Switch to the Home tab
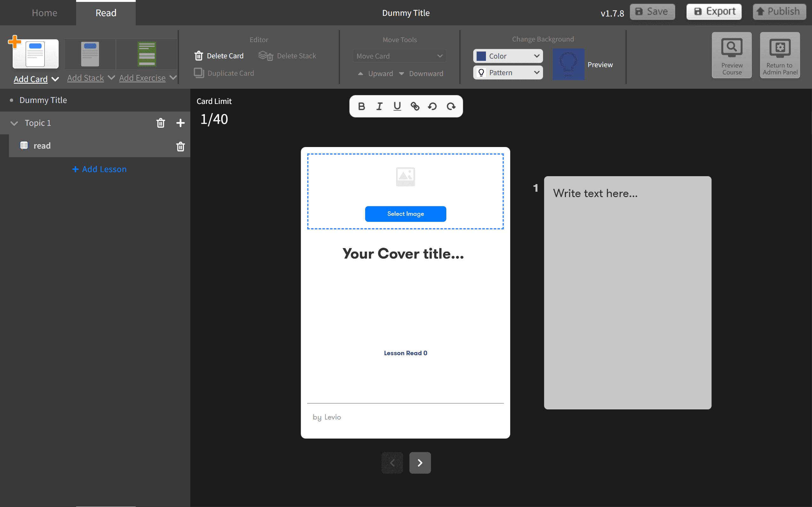812x507 pixels. coord(44,13)
